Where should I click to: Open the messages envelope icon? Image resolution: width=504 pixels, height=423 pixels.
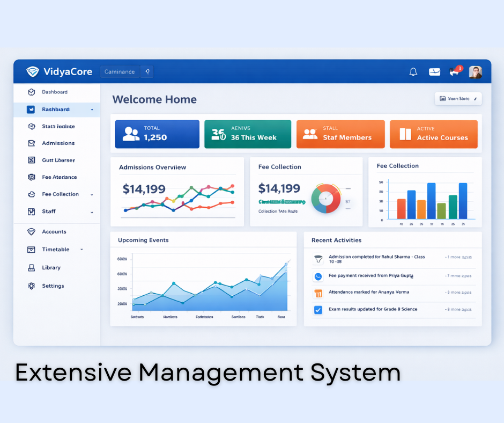[434, 71]
